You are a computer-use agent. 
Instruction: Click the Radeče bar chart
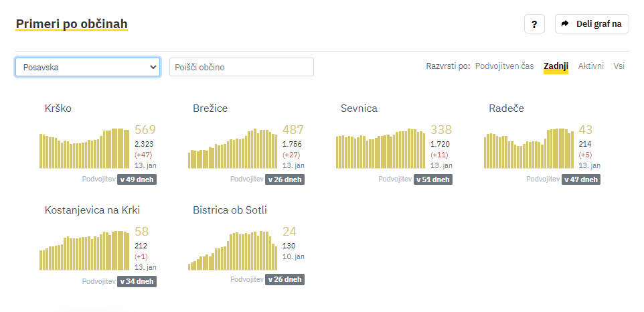point(529,148)
